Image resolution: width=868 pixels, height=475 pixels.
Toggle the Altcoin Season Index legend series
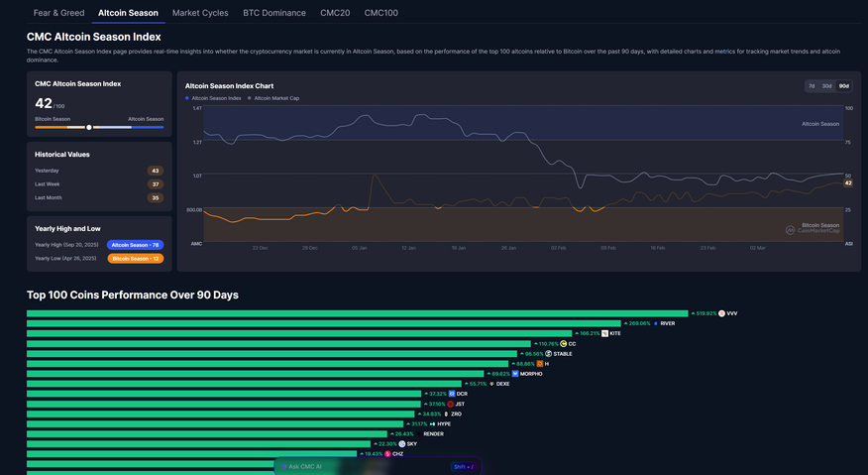click(213, 98)
